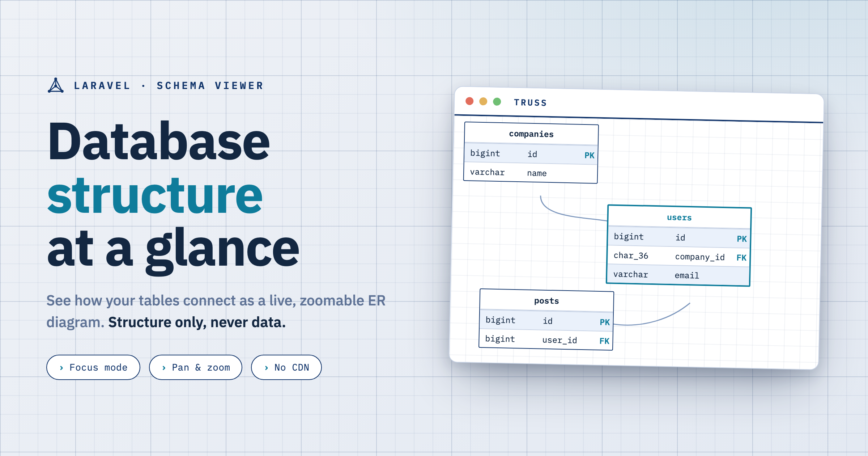Click the Pan & zoom pill button
This screenshot has width=868, height=456.
(x=196, y=367)
